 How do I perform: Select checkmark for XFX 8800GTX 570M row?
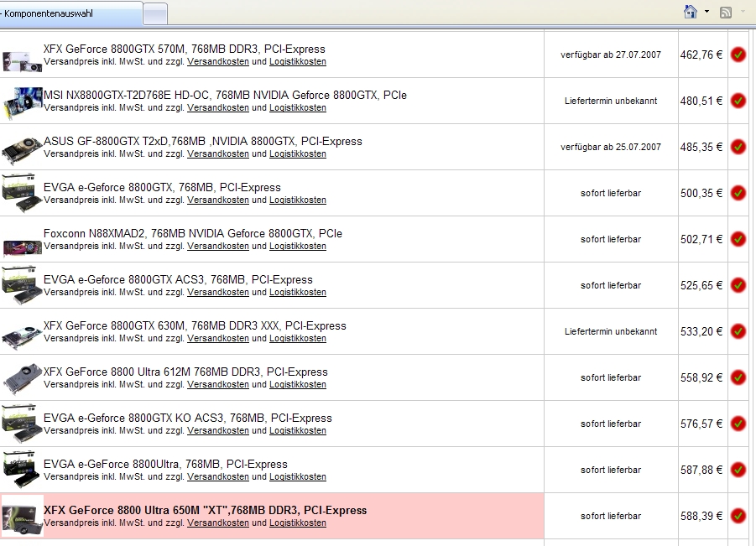pos(738,55)
